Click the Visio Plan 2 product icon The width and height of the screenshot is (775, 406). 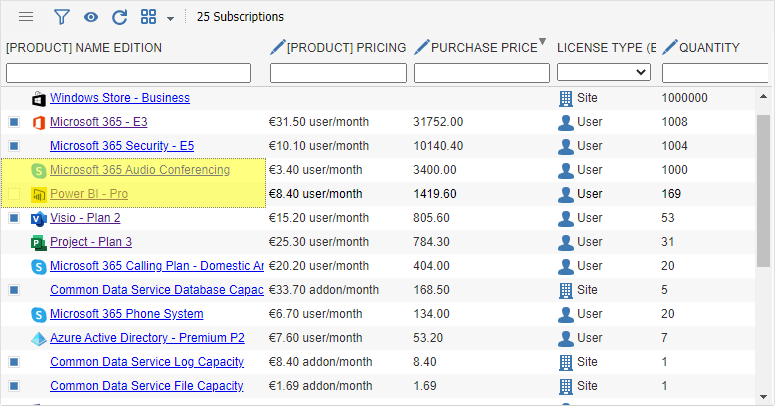point(39,218)
